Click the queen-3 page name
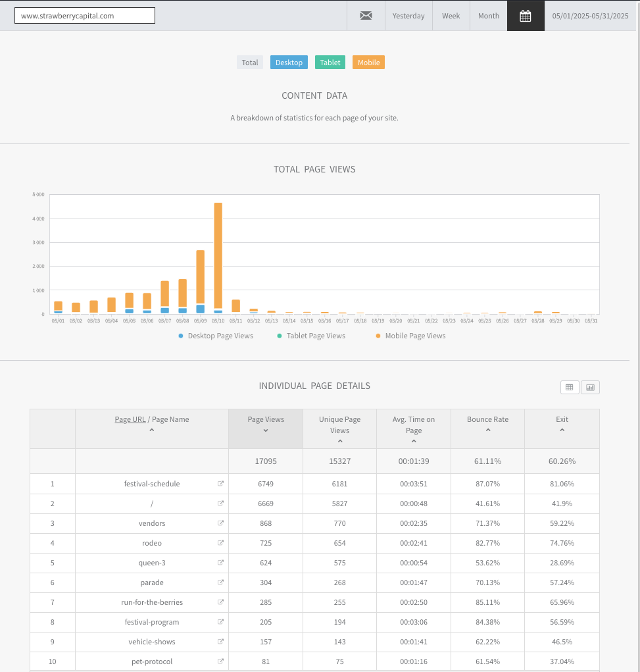This screenshot has width=640, height=672. point(152,562)
